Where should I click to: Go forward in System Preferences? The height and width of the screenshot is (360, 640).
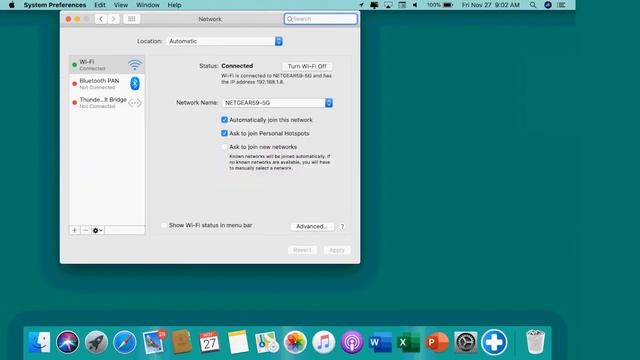pyautogui.click(x=113, y=19)
